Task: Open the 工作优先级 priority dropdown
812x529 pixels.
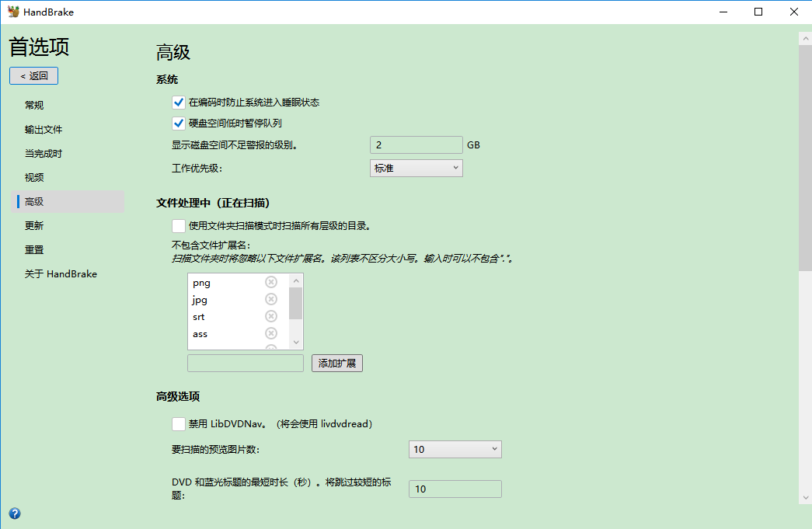Action: pyautogui.click(x=416, y=168)
